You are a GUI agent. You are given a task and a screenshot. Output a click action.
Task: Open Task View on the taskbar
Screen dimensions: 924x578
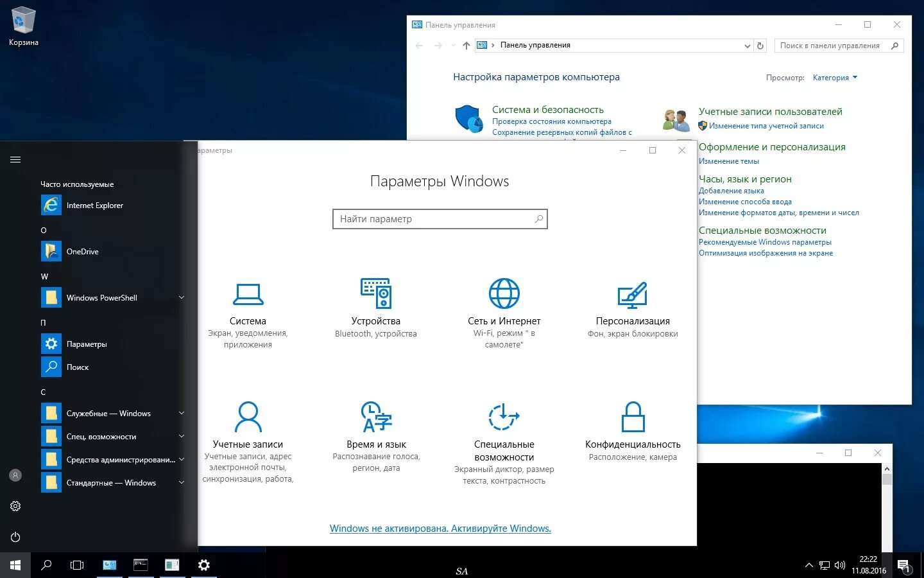point(77,565)
